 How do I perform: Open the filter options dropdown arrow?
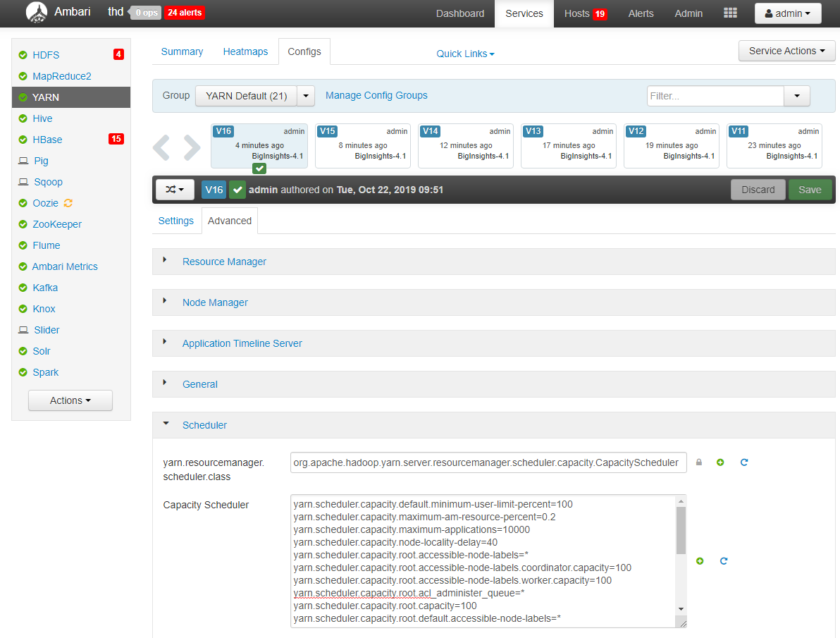(797, 96)
